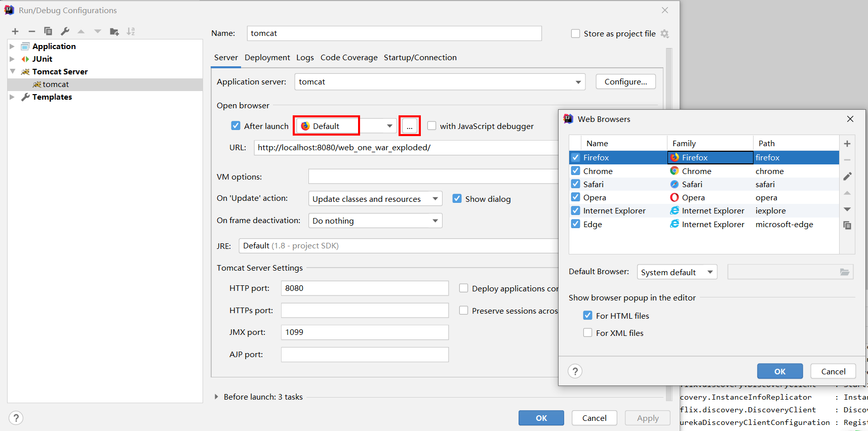Open help in Web Browsers dialog
868x431 pixels.
[575, 371]
